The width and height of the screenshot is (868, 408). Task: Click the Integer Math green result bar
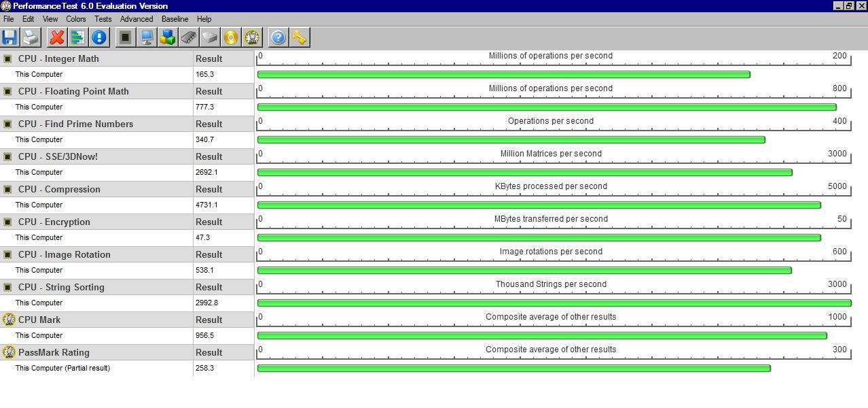[504, 75]
